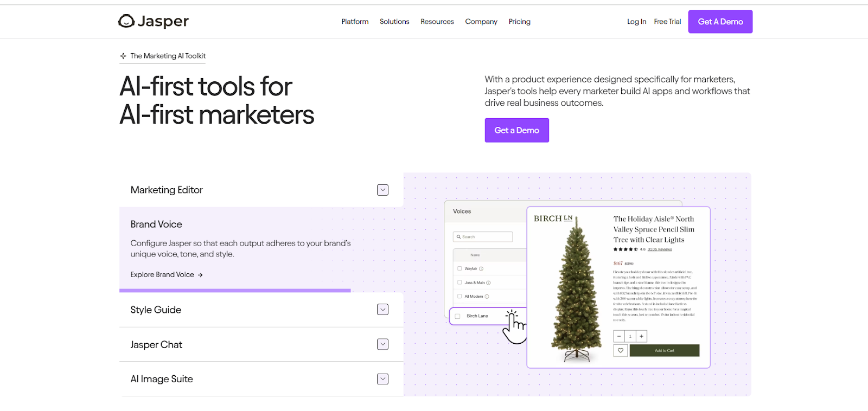This screenshot has height=411, width=868.
Task: Click the purple progress bar under Brand Voice
Action: click(x=235, y=291)
